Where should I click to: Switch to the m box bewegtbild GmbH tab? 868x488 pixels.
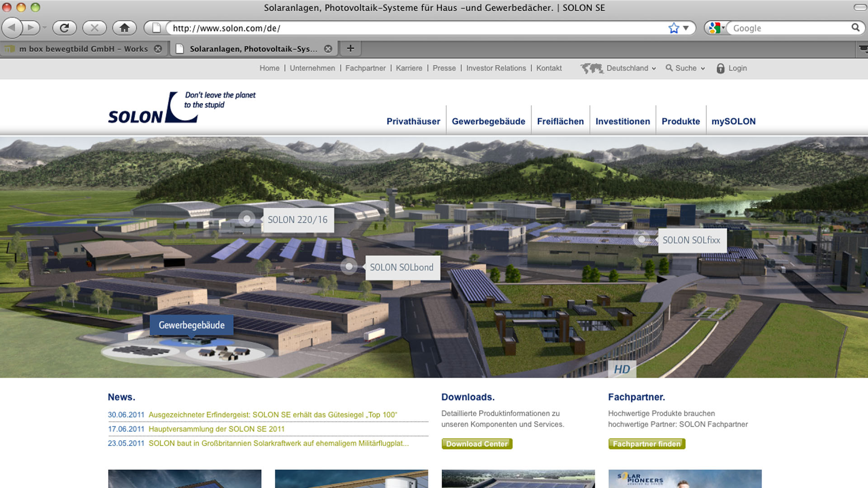coord(84,49)
